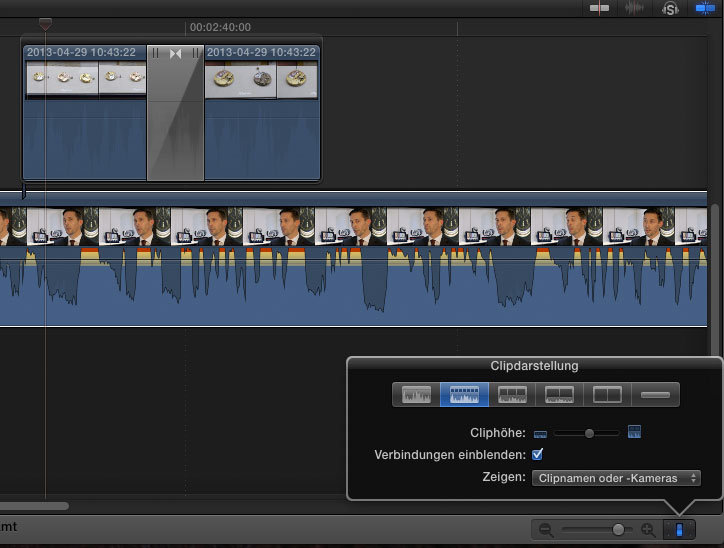
Task: Toggle snapping in timeline toolbar
Action: [x=706, y=8]
